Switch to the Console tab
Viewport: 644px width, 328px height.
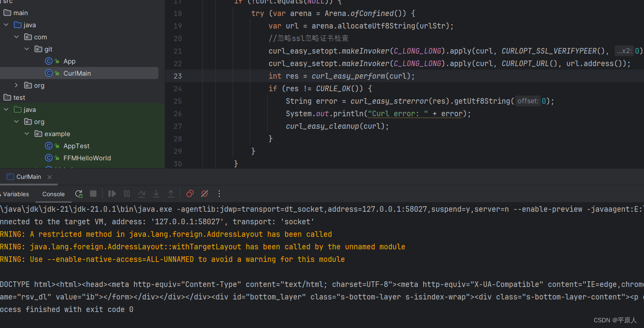coord(54,194)
